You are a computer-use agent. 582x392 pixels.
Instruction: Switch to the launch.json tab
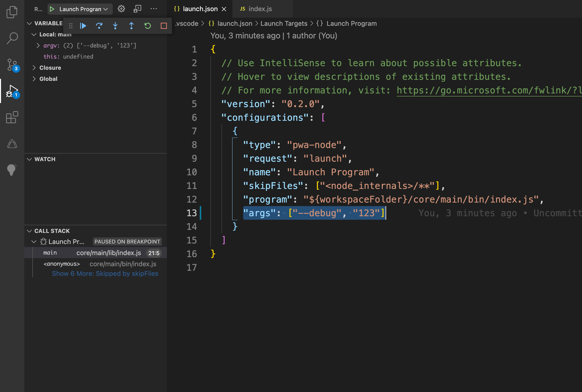tap(200, 9)
